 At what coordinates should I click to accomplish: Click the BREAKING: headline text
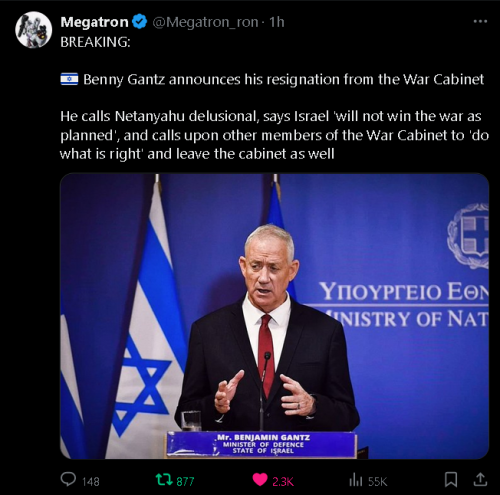[x=95, y=42]
